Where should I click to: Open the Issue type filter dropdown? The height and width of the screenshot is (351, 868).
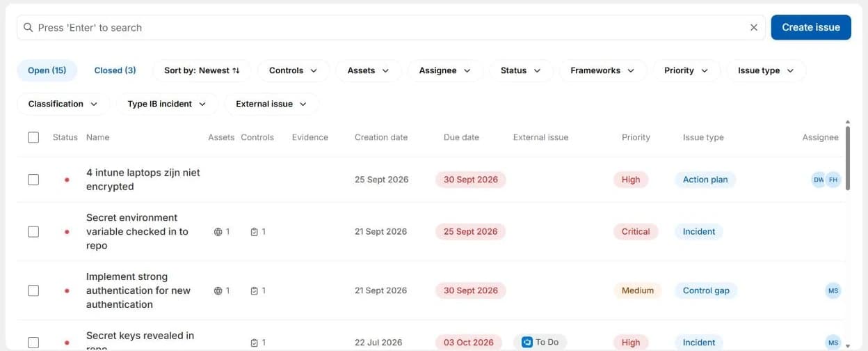pos(766,70)
